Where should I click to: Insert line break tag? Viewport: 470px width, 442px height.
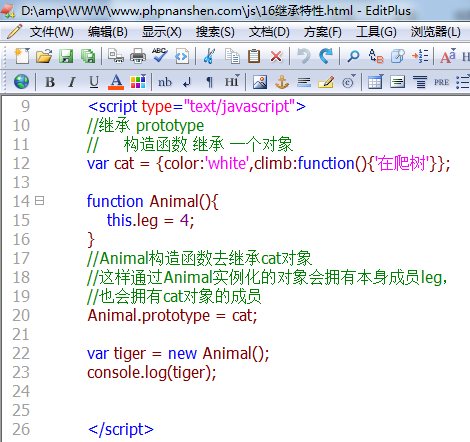click(187, 82)
